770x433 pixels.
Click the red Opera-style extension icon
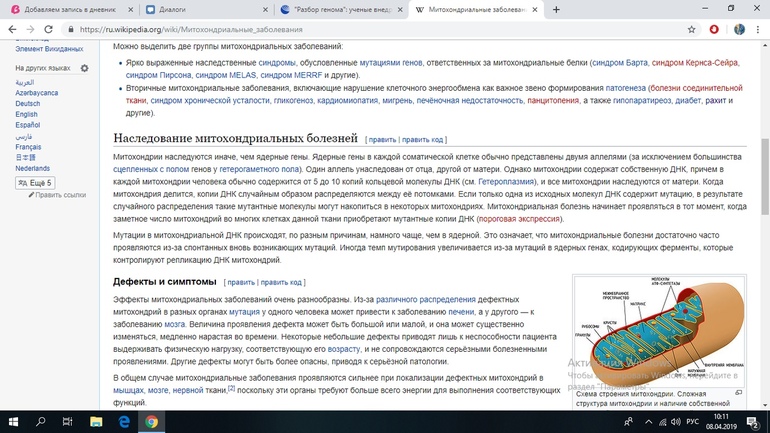tap(714, 30)
